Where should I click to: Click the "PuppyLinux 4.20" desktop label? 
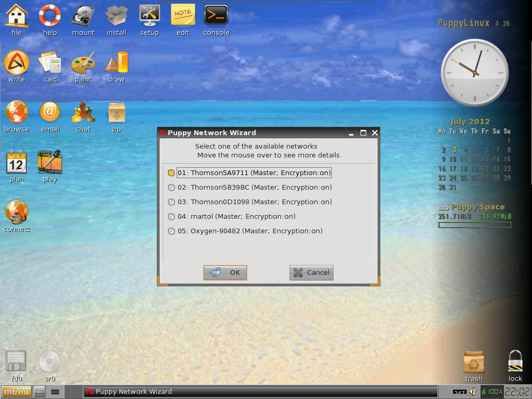click(x=474, y=23)
